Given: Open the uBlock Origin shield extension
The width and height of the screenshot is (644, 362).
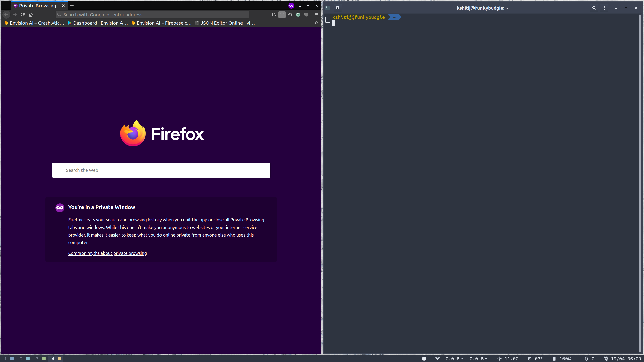Looking at the screenshot, I should click(x=306, y=15).
